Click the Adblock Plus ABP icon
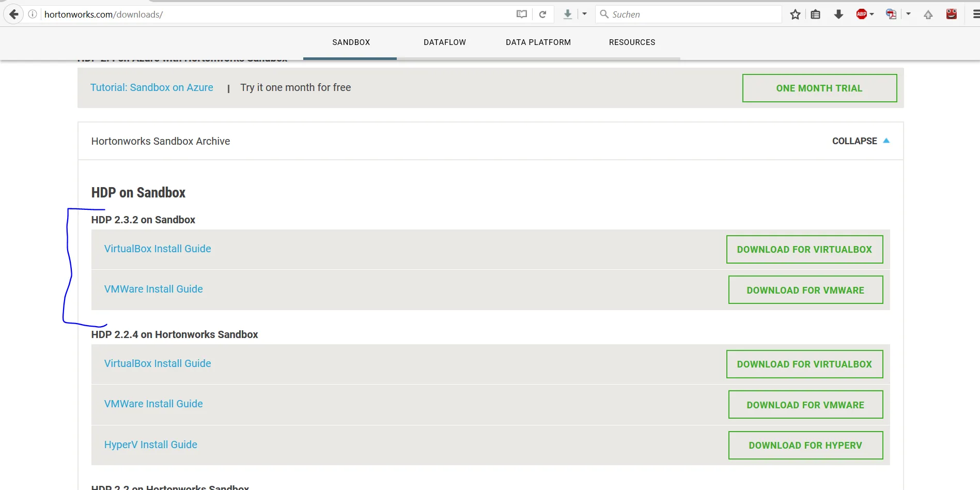This screenshot has height=490, width=980. 861,14
